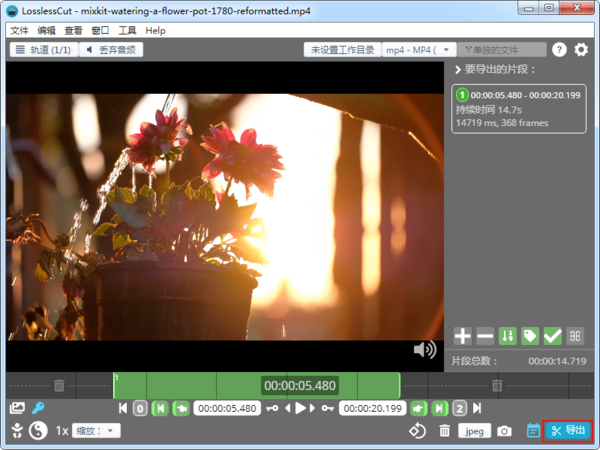600x450 pixels.
Task: Open the zoom (缩放) dropdown
Action: pos(97,431)
